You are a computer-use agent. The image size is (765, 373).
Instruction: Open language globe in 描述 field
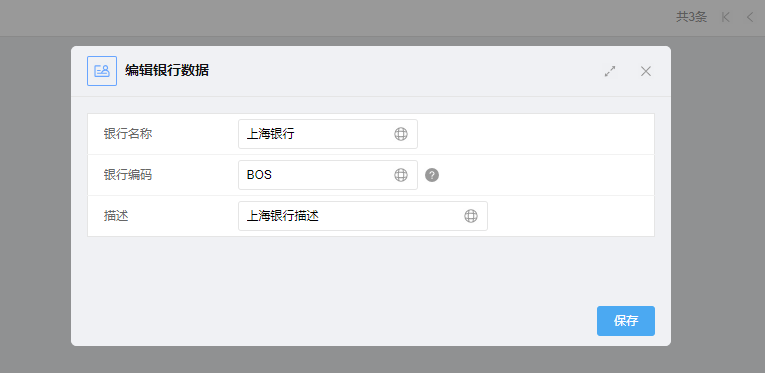[x=471, y=216]
